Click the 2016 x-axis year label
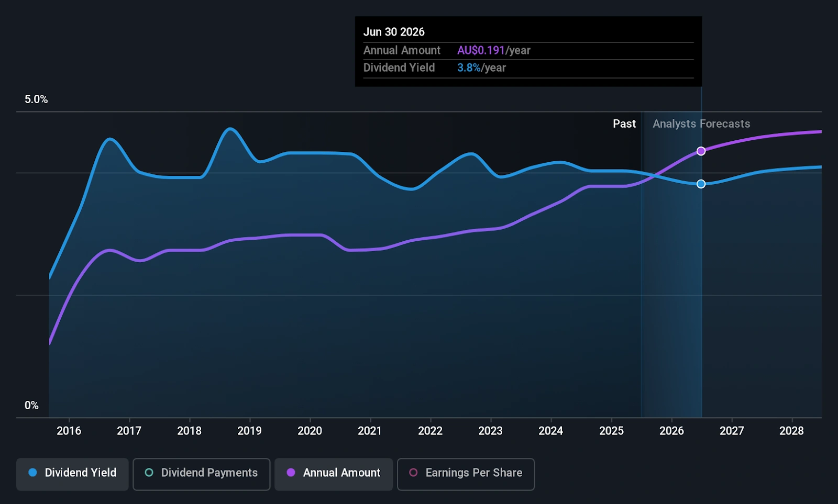 pyautogui.click(x=69, y=431)
